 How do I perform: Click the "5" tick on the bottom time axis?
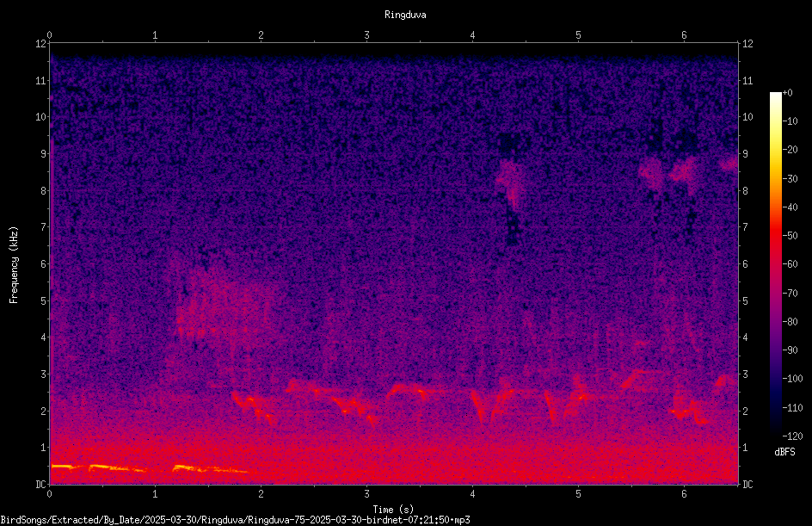[x=578, y=494]
